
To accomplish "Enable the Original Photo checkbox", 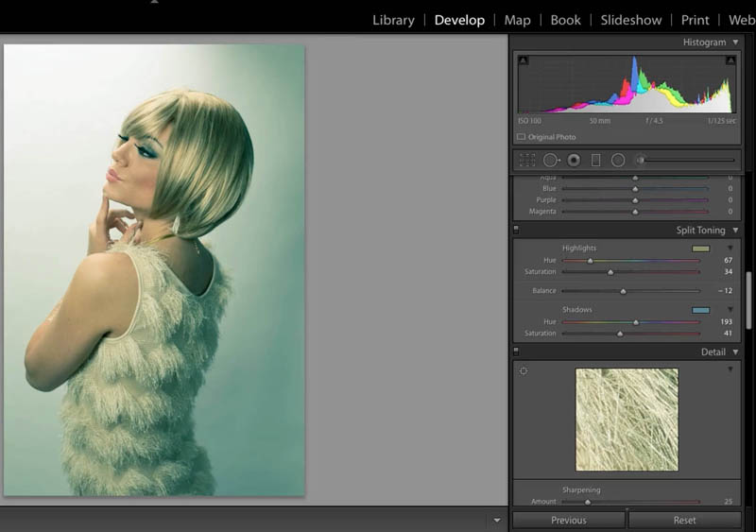I will tap(521, 137).
